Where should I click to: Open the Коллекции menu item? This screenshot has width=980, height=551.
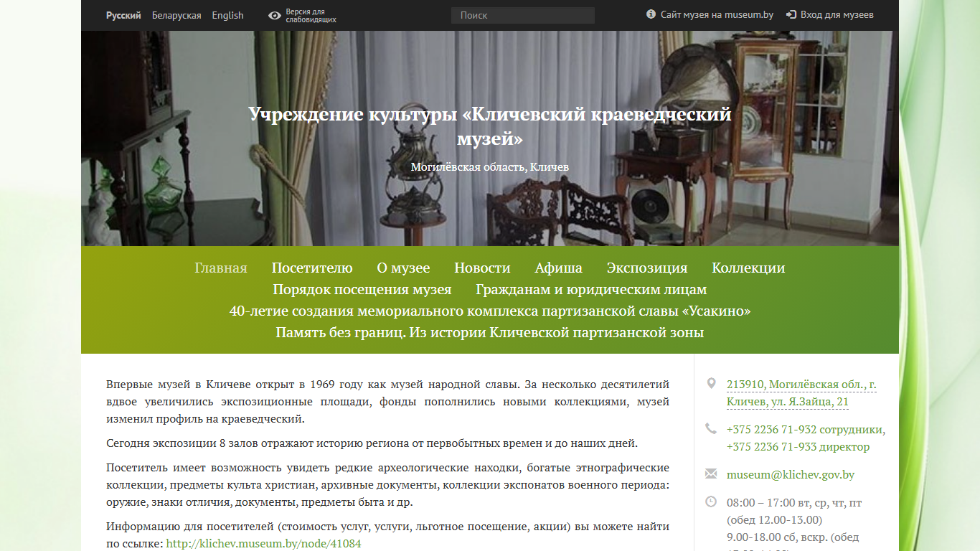[748, 268]
